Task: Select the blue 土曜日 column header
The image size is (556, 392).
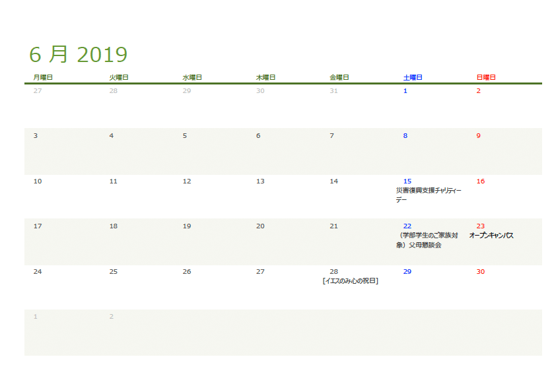Action: tap(413, 77)
